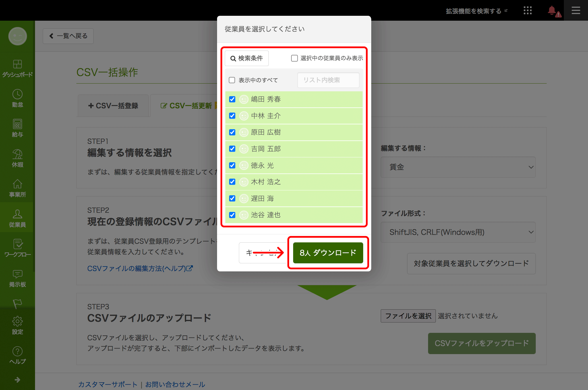Click the flag icon in the sidebar
This screenshot has height=390, width=588.
(x=17, y=304)
